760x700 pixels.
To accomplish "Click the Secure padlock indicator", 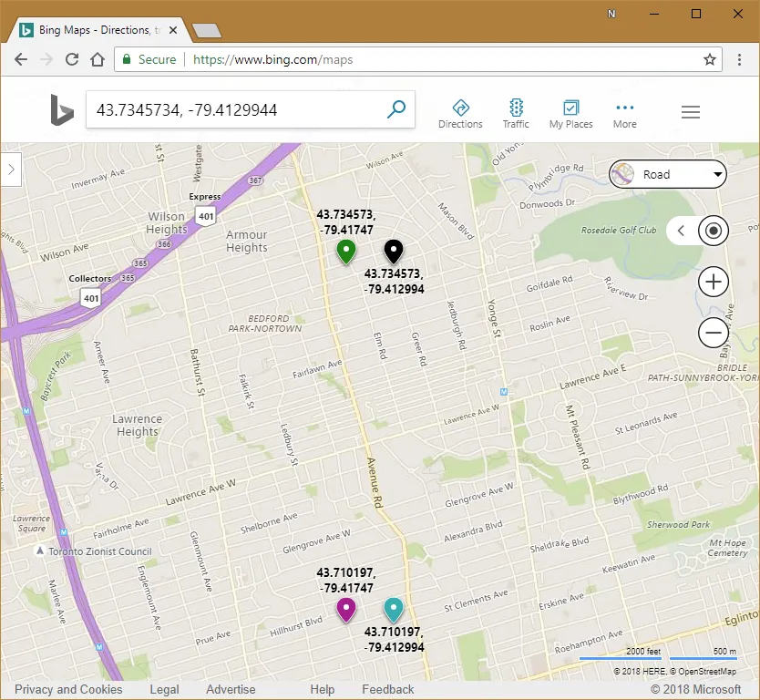I will pyautogui.click(x=149, y=59).
